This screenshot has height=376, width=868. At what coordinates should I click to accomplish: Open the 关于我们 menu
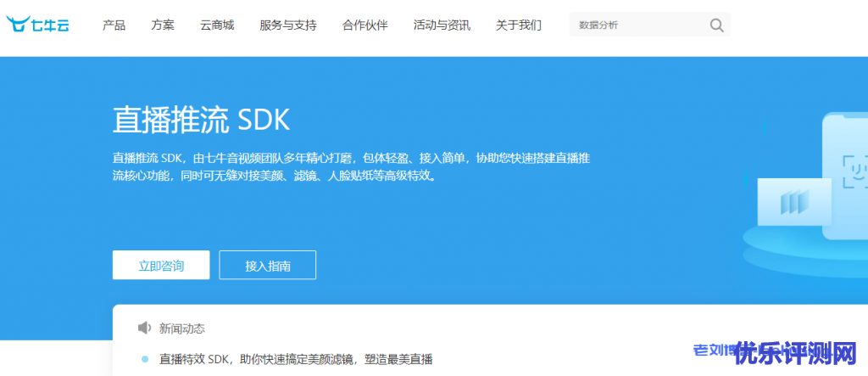pos(519,25)
